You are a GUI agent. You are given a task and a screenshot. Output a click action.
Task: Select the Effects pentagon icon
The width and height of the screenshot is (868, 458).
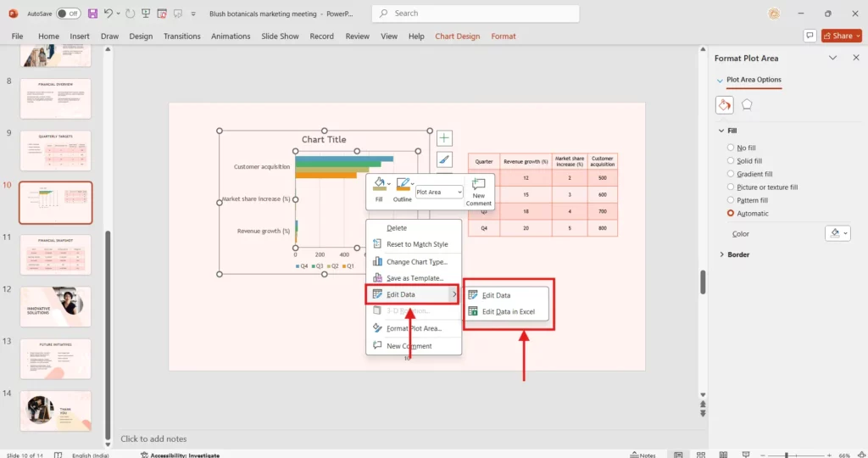pos(747,104)
